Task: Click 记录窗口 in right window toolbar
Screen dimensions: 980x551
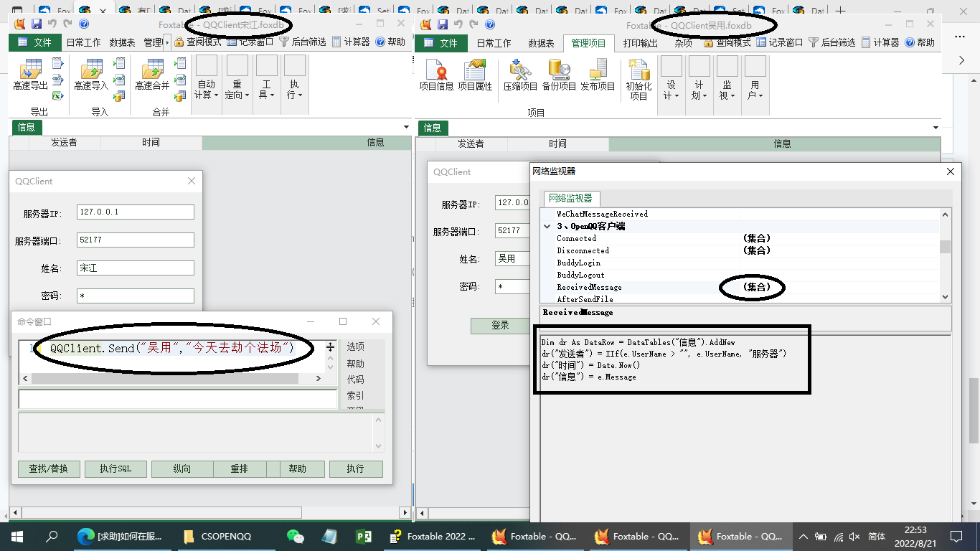Action: (x=779, y=42)
